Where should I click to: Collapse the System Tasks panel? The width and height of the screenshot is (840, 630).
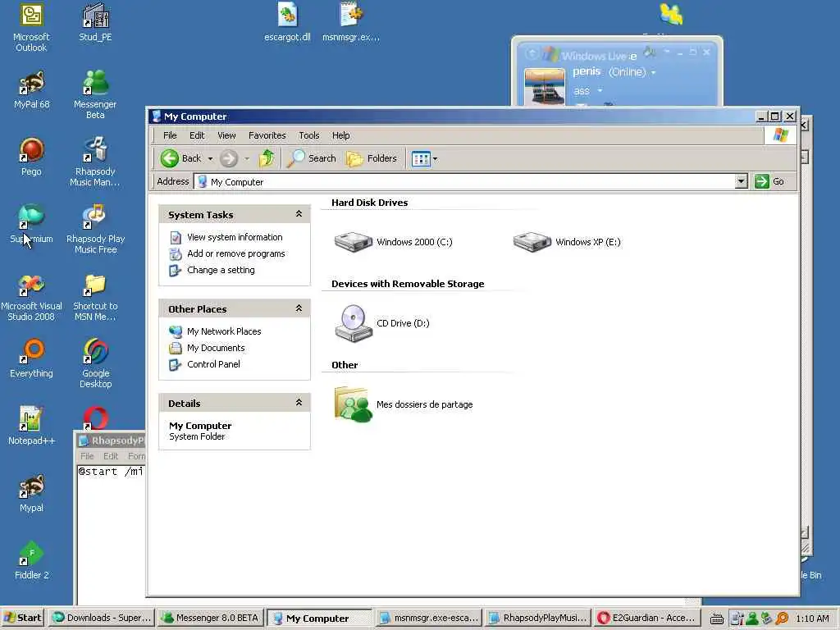[299, 214]
